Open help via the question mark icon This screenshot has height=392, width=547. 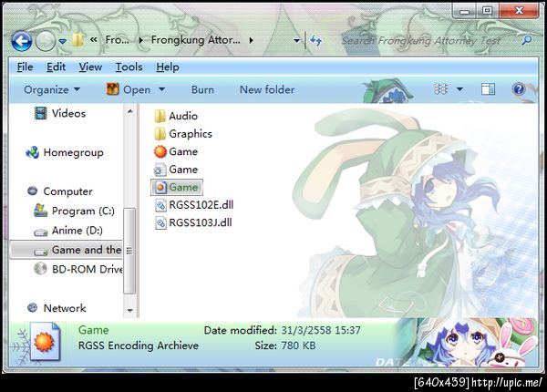coord(519,89)
